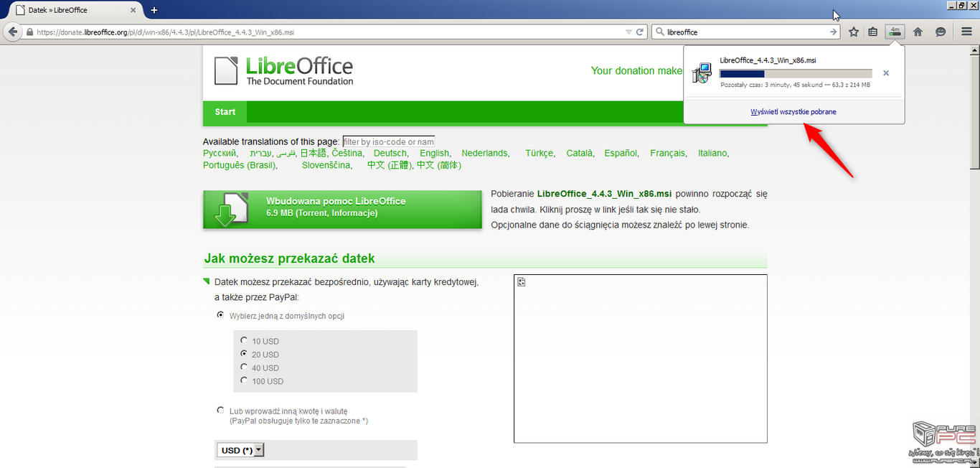Toggle the downloads toolbar button showing 4m
The width and height of the screenshot is (980, 468).
tap(895, 32)
